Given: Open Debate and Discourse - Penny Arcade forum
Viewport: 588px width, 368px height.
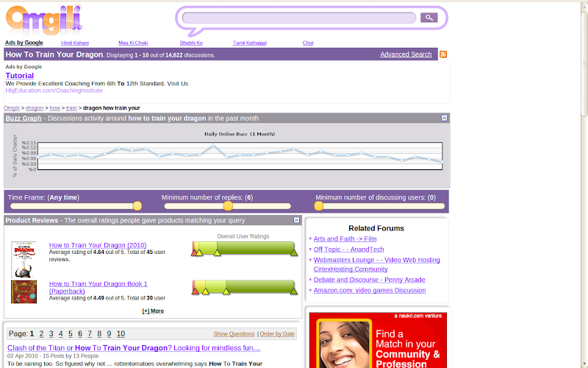Looking at the screenshot, I should click(x=370, y=280).
